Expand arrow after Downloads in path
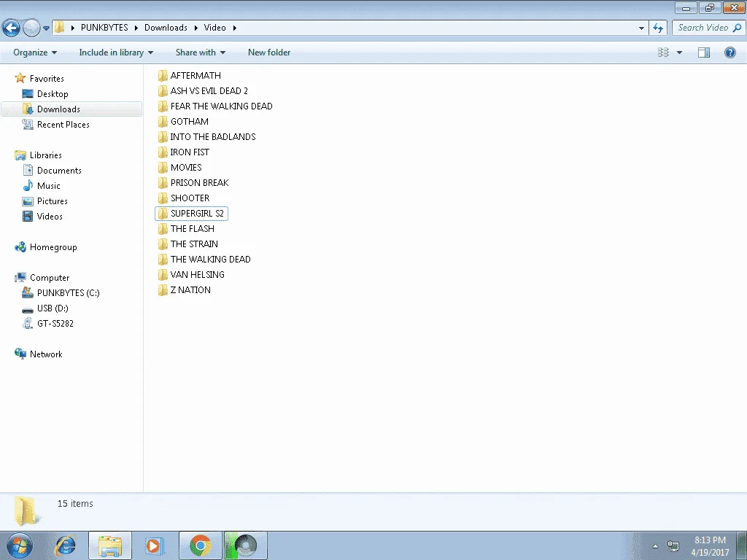Screen dimensions: 747x560 click(x=196, y=28)
